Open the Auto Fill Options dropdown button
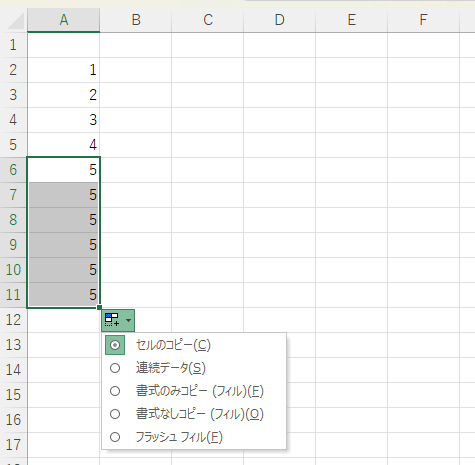Screen dimensions: 475x465 [118, 320]
